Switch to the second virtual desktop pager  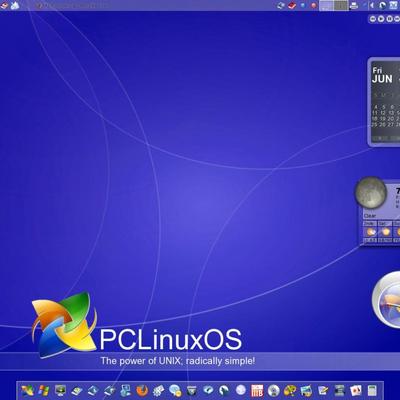point(341,5)
